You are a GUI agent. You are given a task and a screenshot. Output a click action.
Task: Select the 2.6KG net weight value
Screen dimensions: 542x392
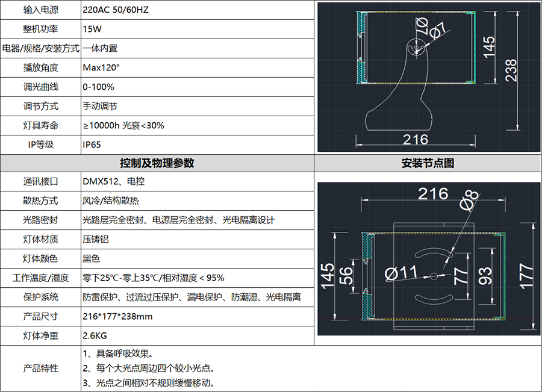95,336
